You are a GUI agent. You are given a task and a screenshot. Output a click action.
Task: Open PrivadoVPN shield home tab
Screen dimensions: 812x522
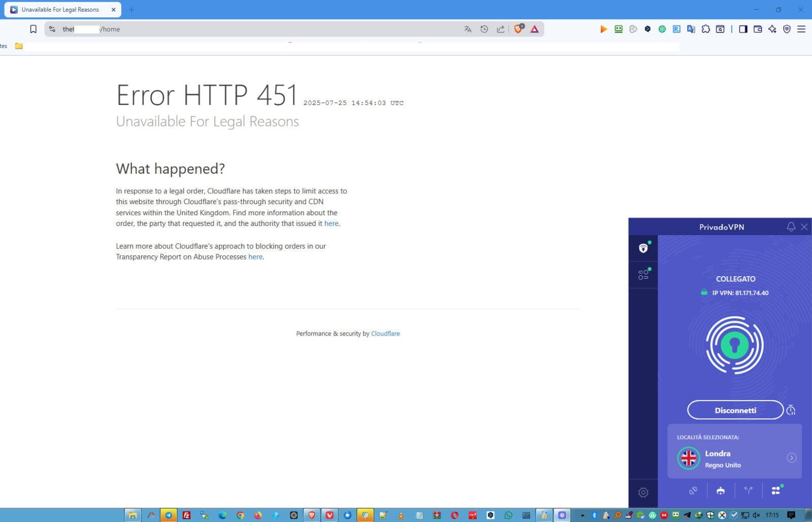click(643, 248)
